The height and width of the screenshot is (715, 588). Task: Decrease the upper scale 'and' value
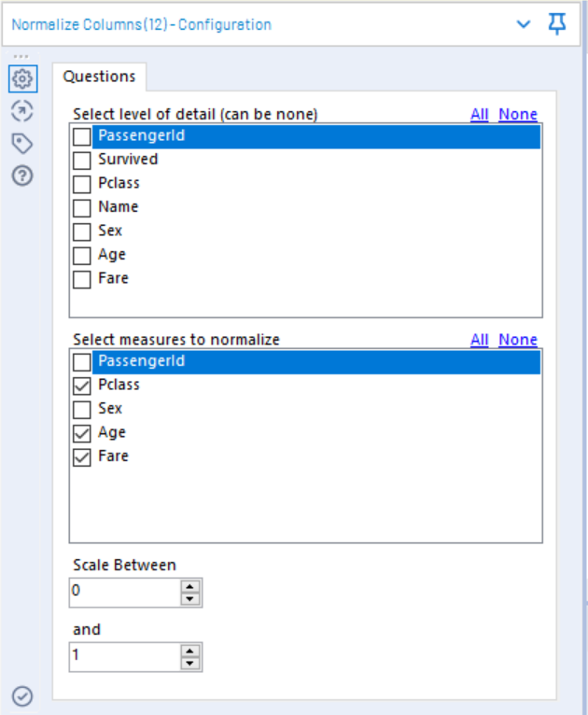(190, 664)
